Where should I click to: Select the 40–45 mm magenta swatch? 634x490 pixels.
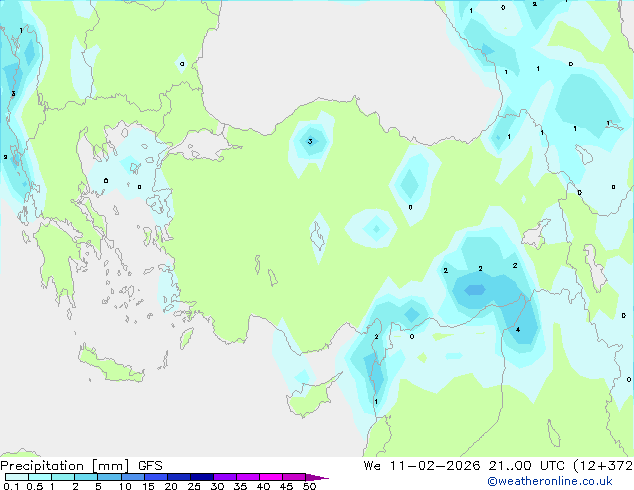pos(271,477)
